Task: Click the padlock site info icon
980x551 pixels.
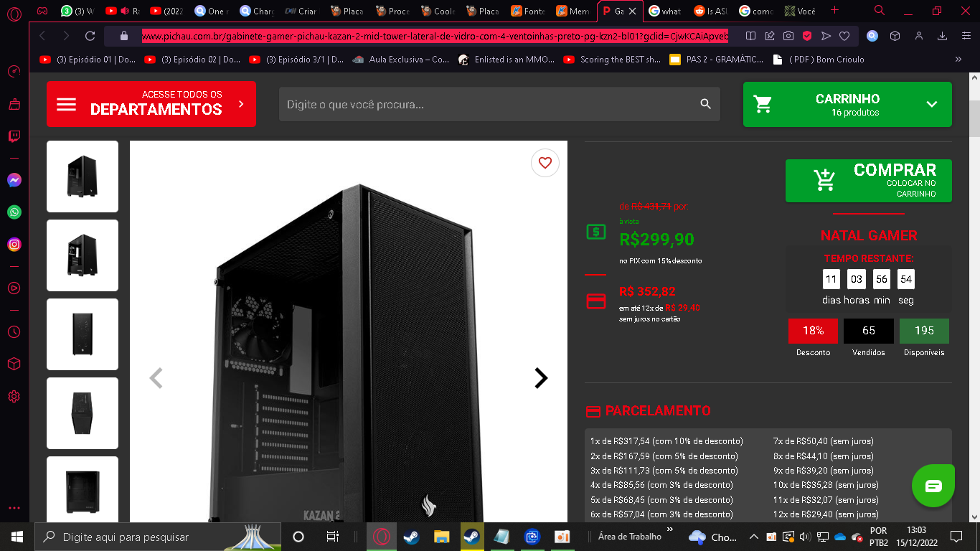Action: 123,36
